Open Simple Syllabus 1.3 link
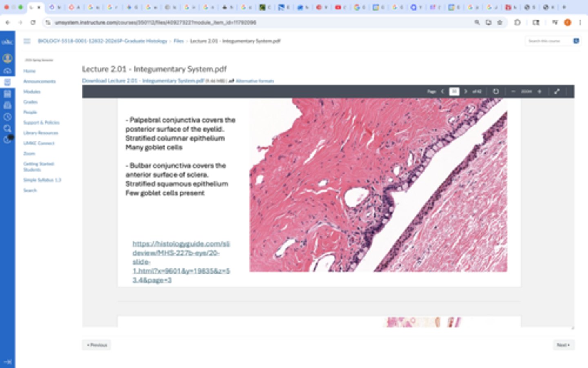 (42, 180)
